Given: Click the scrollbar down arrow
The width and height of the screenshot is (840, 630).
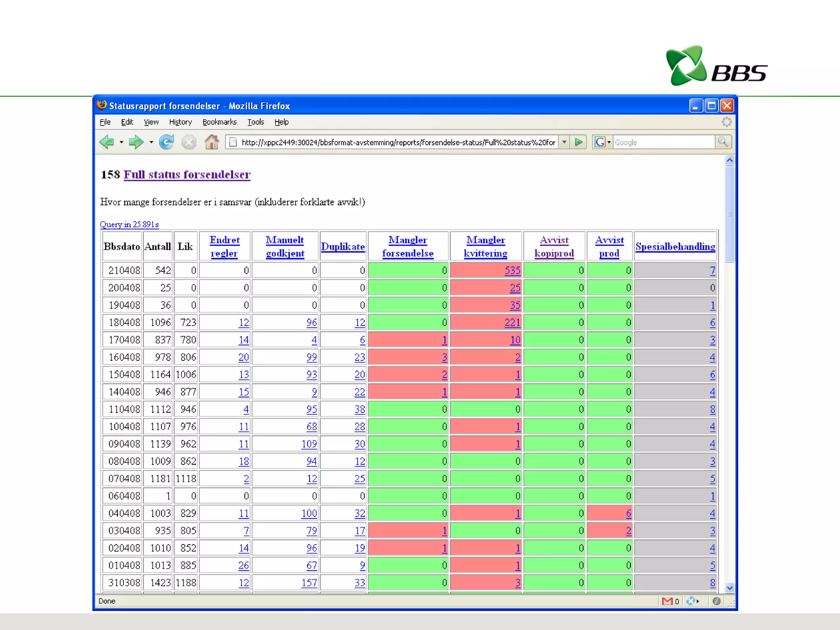Looking at the screenshot, I should click(729, 588).
